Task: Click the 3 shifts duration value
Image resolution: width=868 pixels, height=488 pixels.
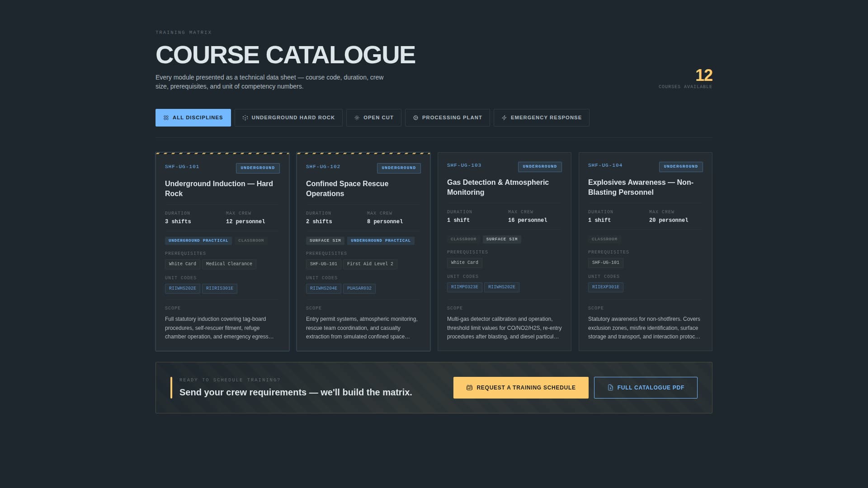Action: 178,222
